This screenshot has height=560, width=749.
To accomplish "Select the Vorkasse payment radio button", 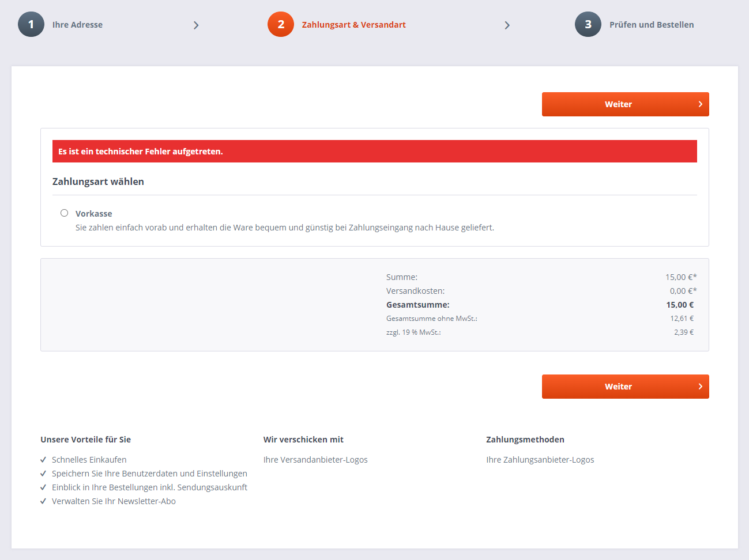I will click(65, 213).
